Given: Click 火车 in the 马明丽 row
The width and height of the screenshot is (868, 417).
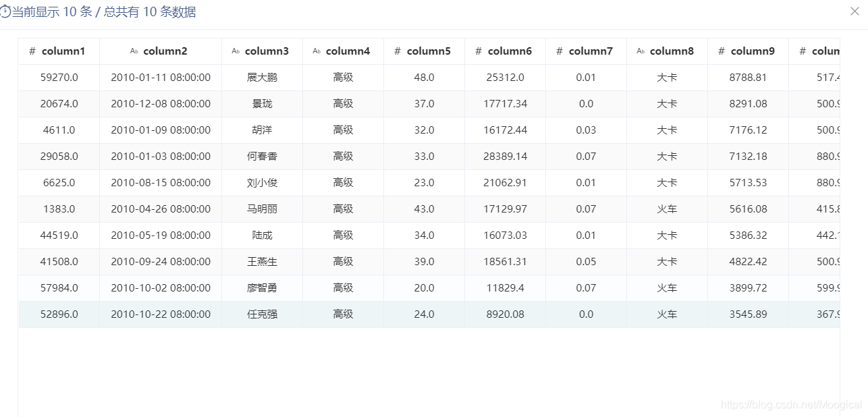Looking at the screenshot, I should point(667,209).
